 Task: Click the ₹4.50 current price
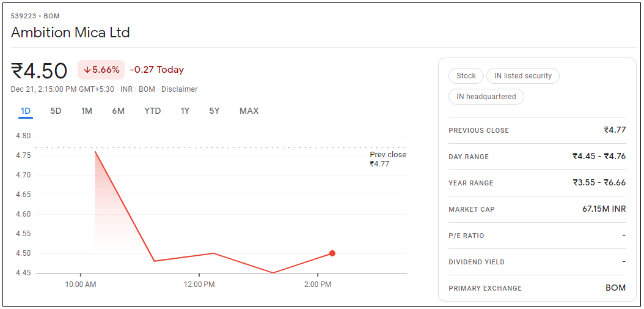point(39,71)
